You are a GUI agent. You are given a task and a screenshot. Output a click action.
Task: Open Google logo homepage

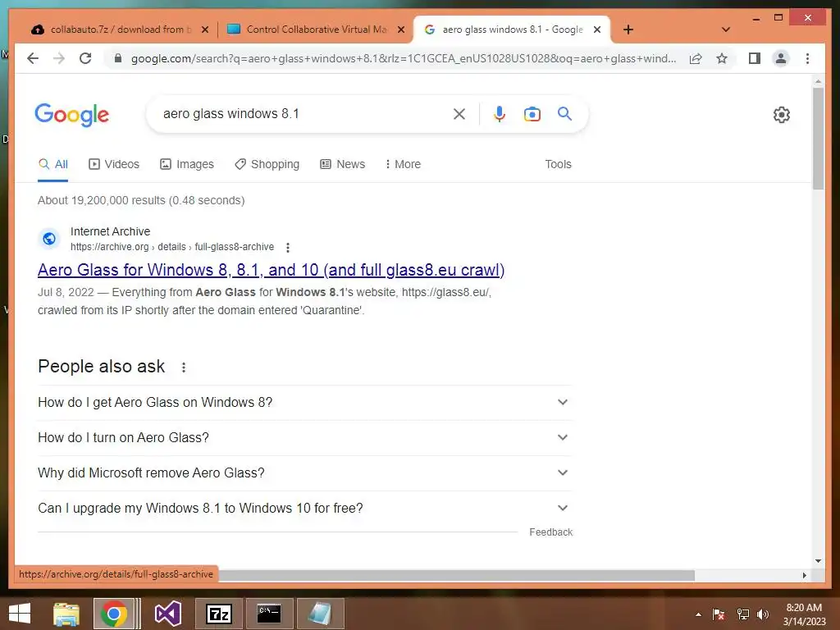click(72, 115)
